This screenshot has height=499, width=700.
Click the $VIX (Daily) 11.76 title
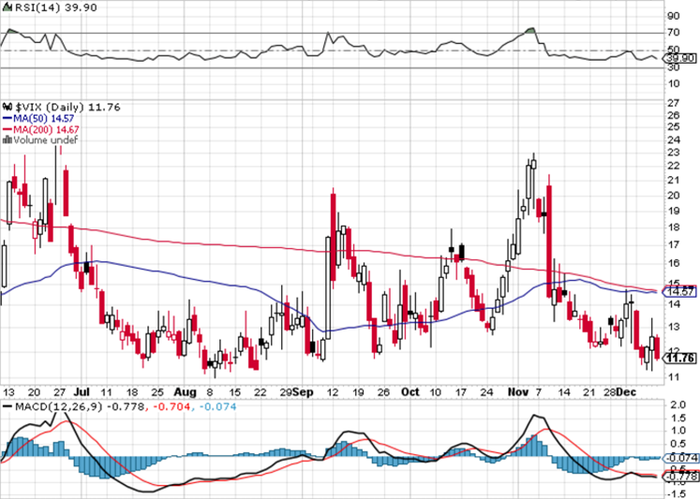point(68,107)
